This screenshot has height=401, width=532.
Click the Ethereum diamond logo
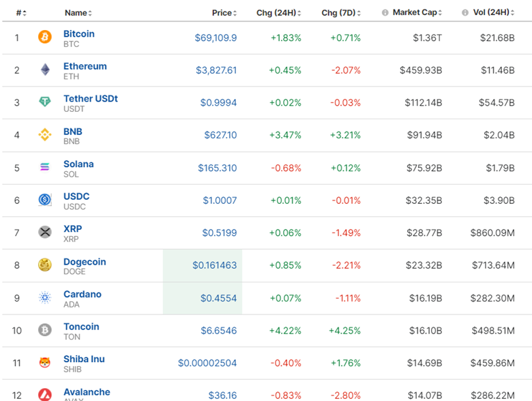coord(45,70)
